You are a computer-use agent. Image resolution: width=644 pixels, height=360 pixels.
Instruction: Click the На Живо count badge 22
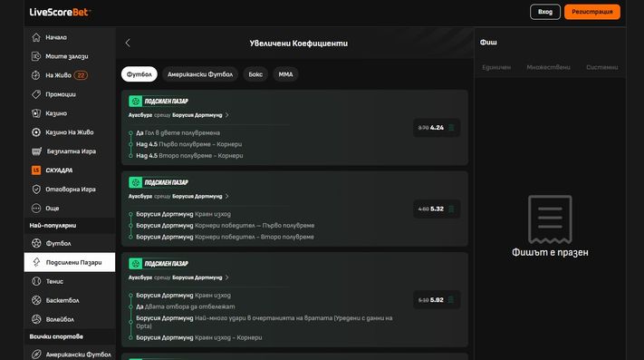coord(81,75)
